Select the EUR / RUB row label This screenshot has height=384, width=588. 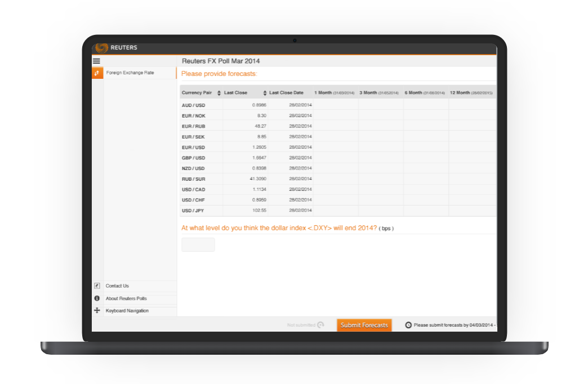[x=194, y=126]
